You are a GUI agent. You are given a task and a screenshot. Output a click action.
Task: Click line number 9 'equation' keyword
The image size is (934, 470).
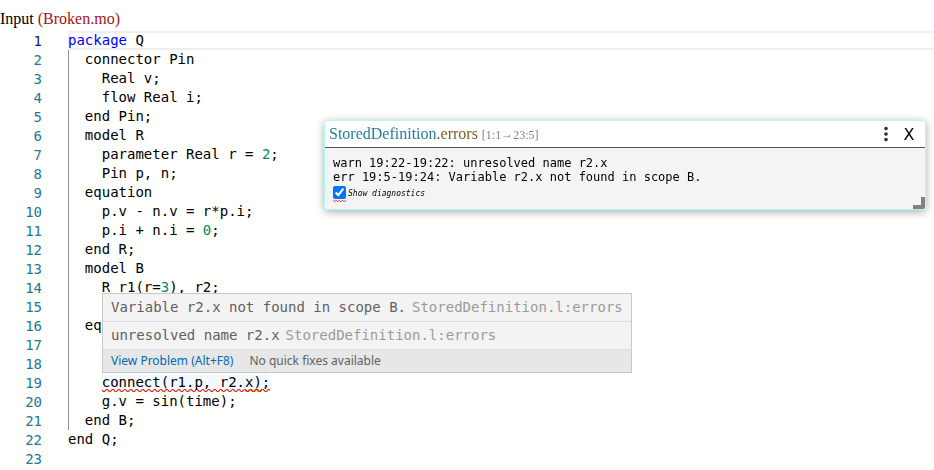(118, 192)
